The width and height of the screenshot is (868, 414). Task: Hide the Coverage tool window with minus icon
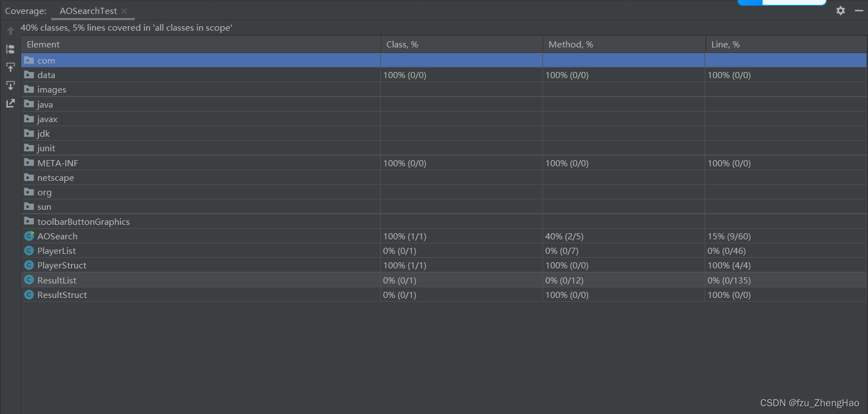click(x=859, y=11)
